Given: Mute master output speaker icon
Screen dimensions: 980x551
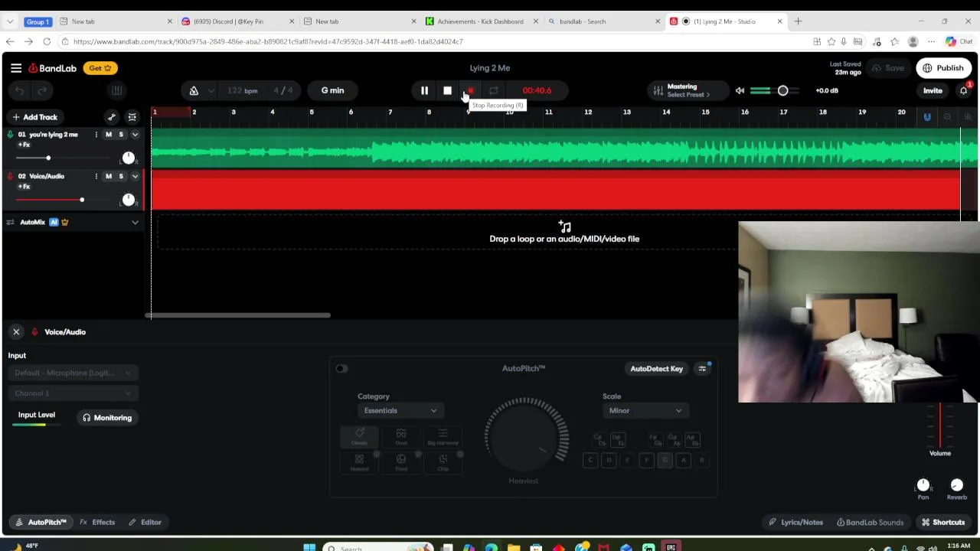Looking at the screenshot, I should pyautogui.click(x=740, y=90).
